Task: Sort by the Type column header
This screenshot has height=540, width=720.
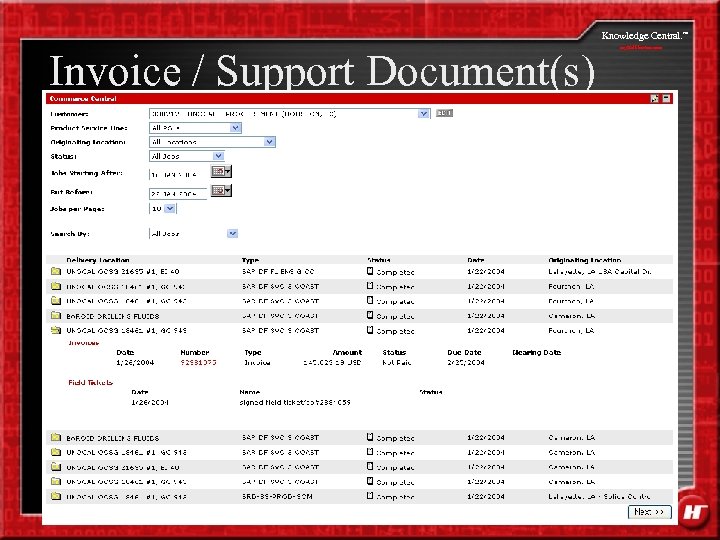Action: [250, 260]
